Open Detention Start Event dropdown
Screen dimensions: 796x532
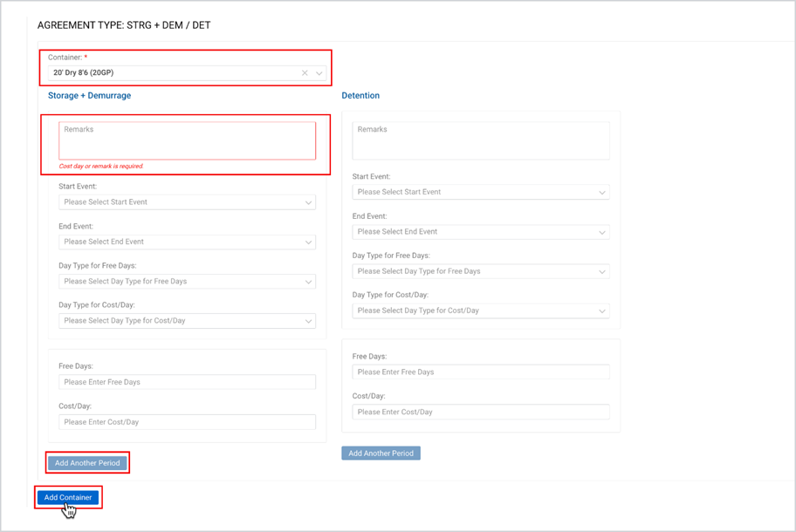click(481, 192)
